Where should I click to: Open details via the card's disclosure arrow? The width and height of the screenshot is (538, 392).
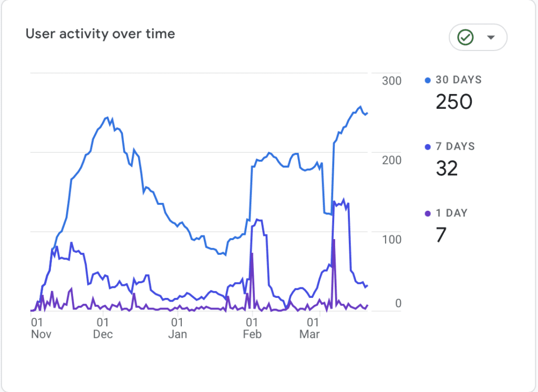coord(491,37)
